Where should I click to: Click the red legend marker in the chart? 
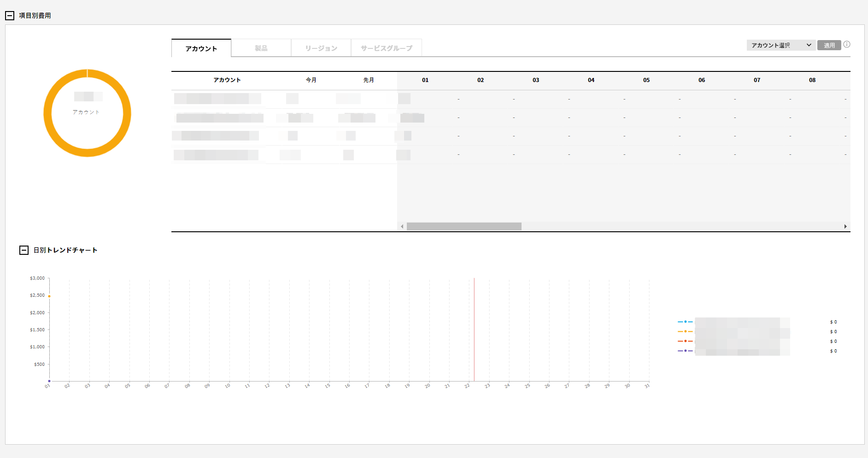(685, 341)
